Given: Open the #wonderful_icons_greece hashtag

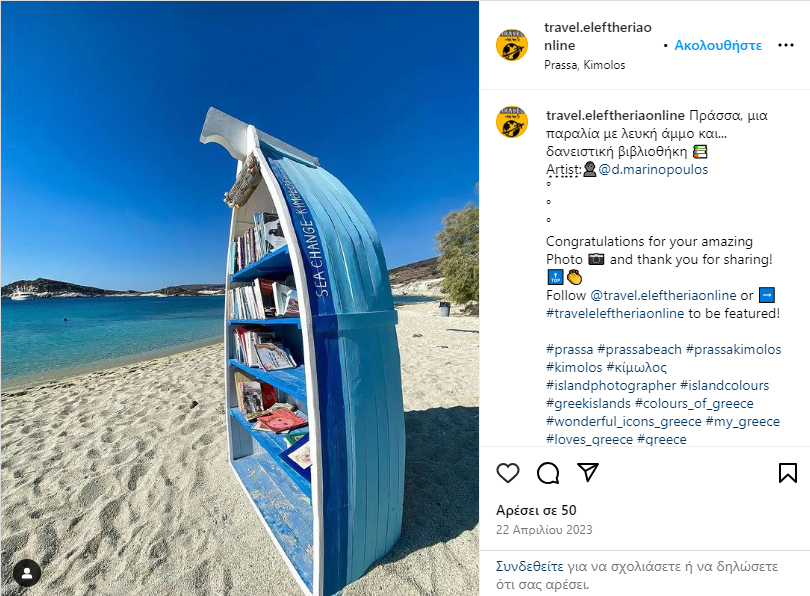Looking at the screenshot, I should [x=624, y=421].
